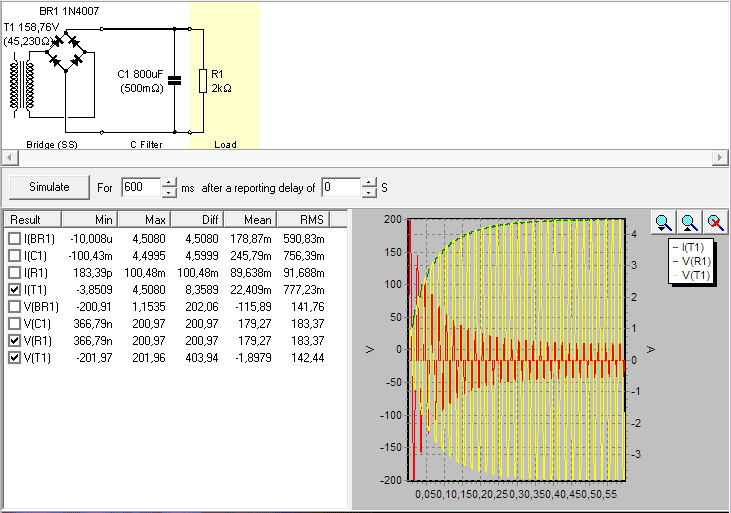Select the BR1 1N4007 bridge rectifier symbol
The image size is (731, 513).
(68, 51)
